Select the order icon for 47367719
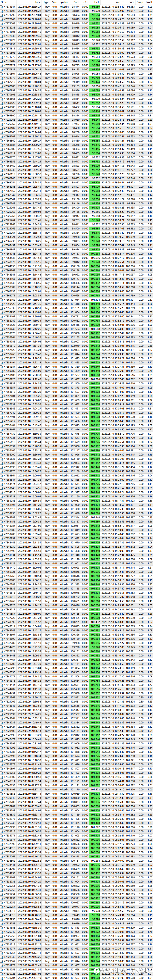 [2, 82]
